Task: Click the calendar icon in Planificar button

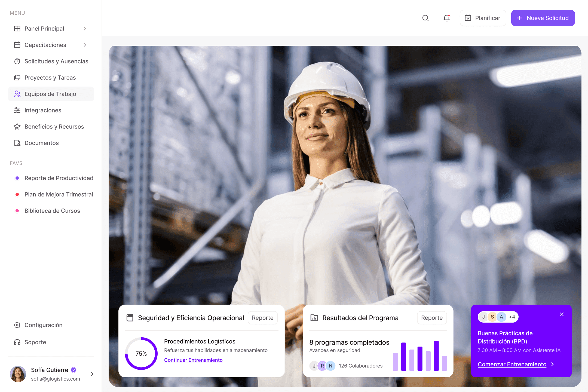Action: point(468,18)
